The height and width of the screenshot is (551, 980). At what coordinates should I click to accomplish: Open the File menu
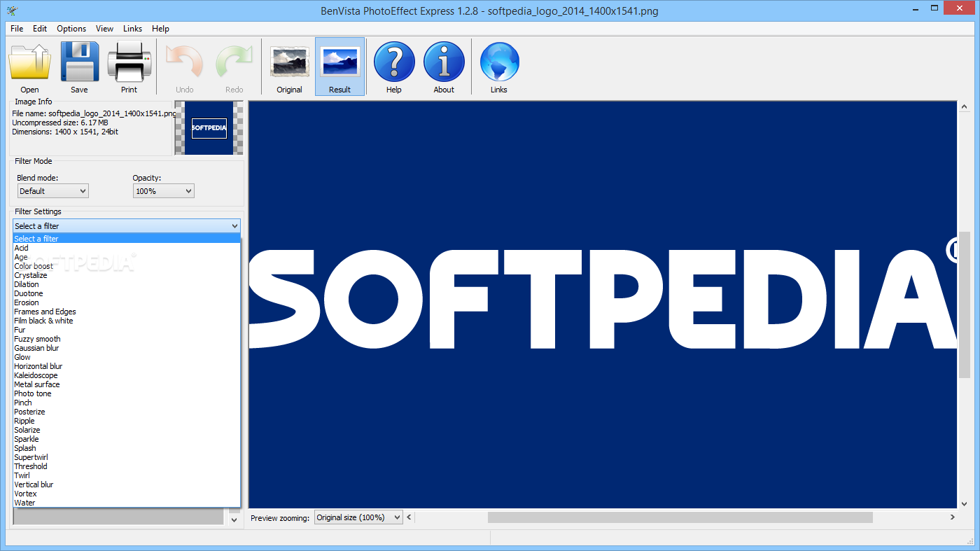[17, 29]
